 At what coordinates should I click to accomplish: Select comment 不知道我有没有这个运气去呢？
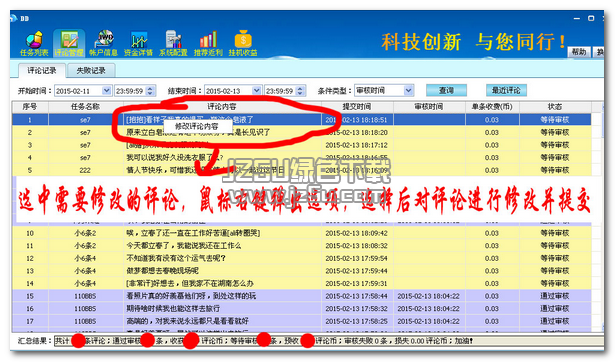[x=176, y=258]
